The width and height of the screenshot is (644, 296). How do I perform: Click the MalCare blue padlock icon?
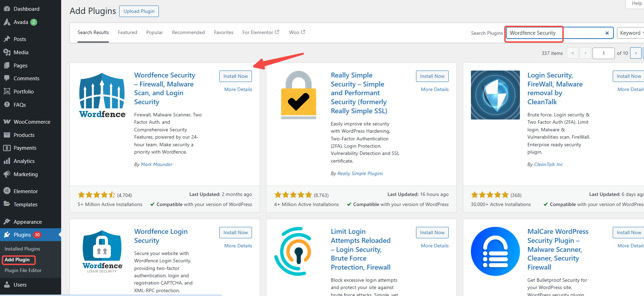(495, 251)
